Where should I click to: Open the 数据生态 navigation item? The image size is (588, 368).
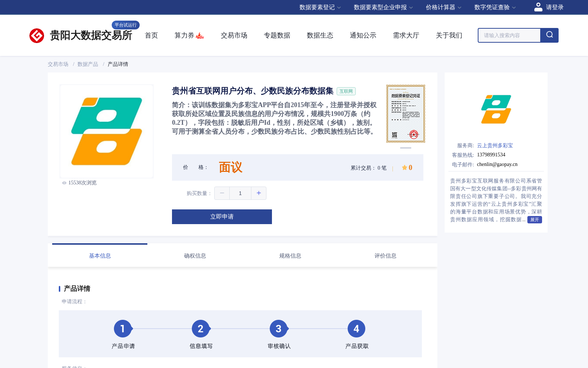(320, 35)
